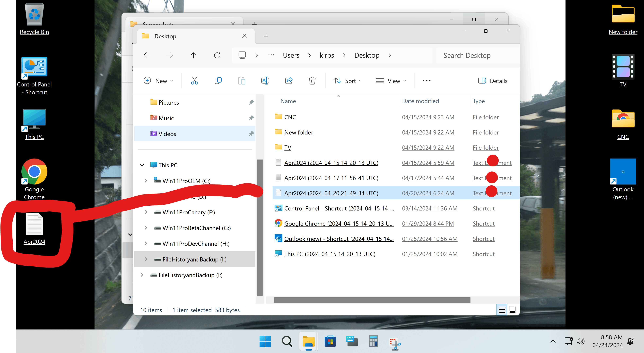The width and height of the screenshot is (644, 353).
Task: Click the PC monitor icon in the address bar
Action: point(242,55)
